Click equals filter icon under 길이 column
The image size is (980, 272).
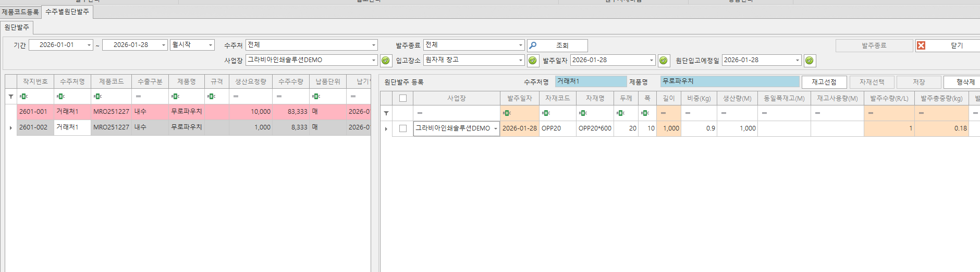[663, 113]
